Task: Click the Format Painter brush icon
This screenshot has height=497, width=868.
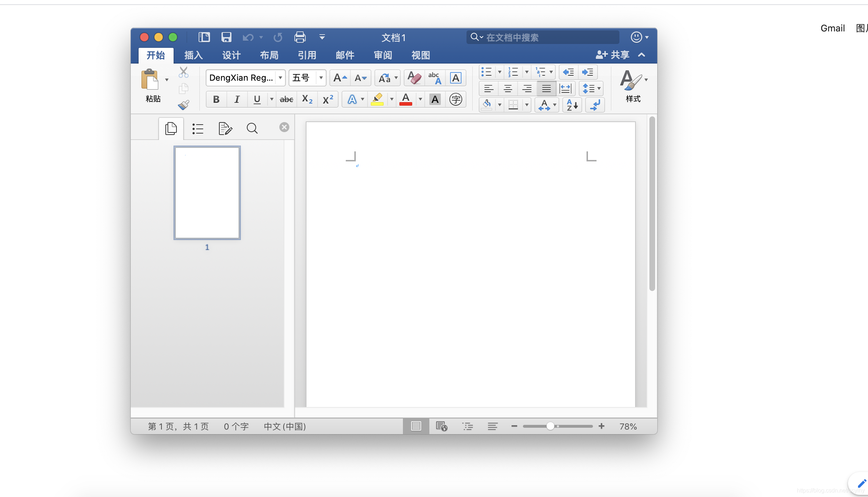Action: click(184, 105)
